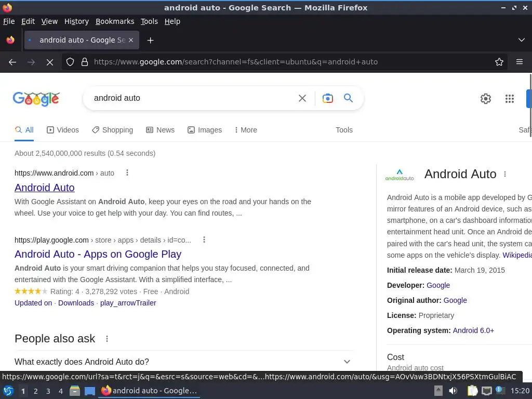The width and height of the screenshot is (532, 399).
Task: Open a new tab with the plus button
Action: click(150, 41)
